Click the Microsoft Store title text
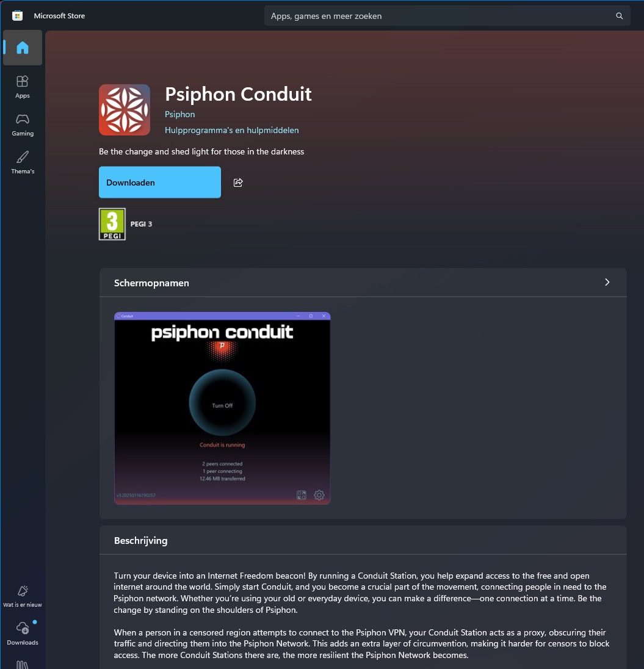The height and width of the screenshot is (669, 644). [59, 16]
